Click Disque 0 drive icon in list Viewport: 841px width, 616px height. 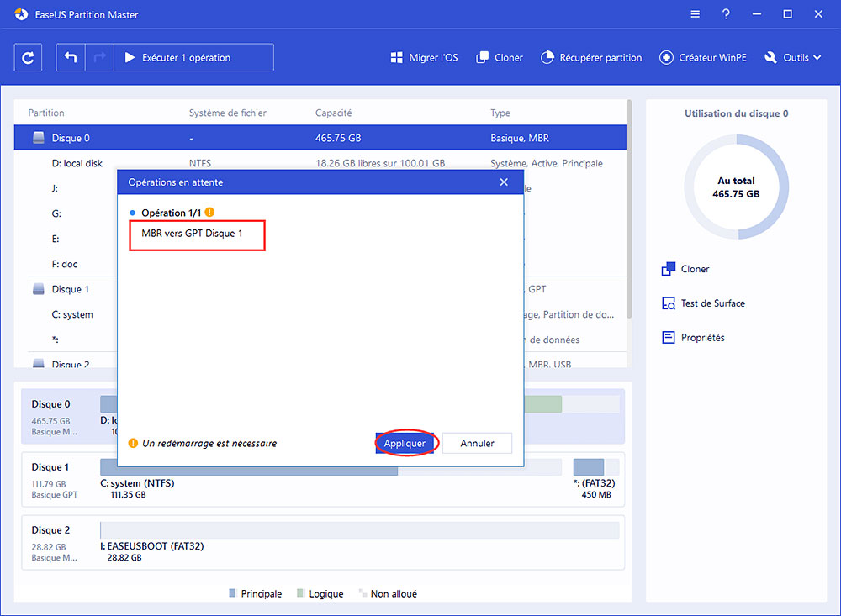click(39, 138)
